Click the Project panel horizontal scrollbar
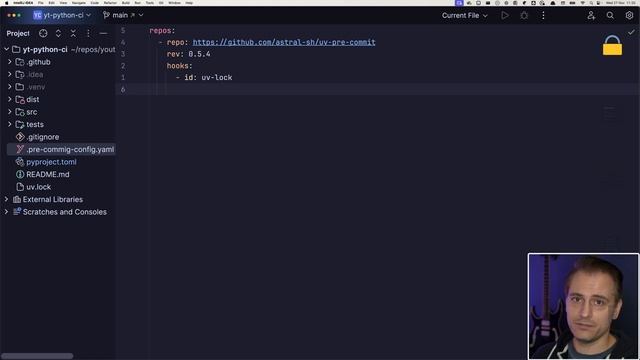 (38, 356)
